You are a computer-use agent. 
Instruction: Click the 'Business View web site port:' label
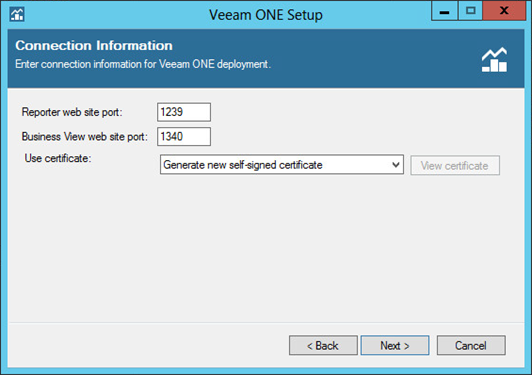85,136
